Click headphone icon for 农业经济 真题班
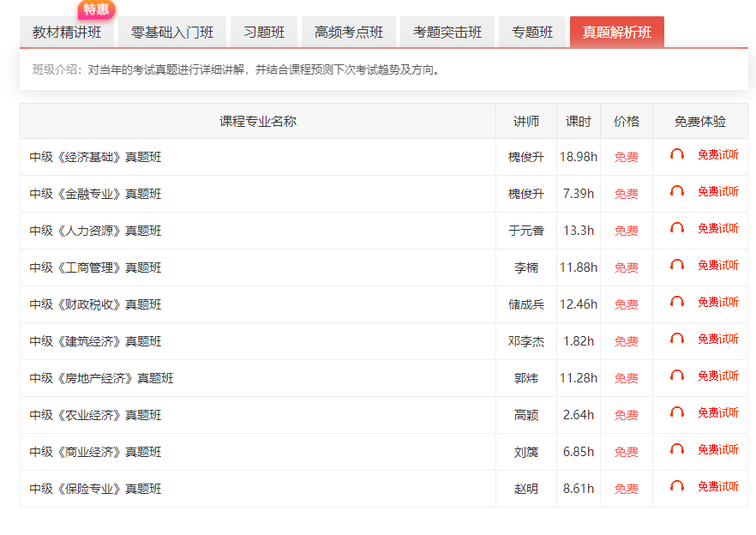The height and width of the screenshot is (535, 756). tap(677, 413)
